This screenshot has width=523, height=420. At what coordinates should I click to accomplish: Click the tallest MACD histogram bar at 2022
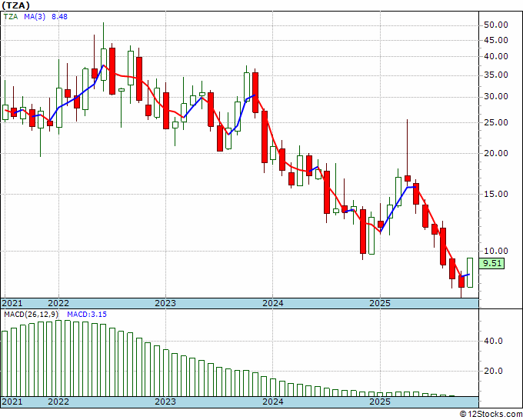(58, 358)
